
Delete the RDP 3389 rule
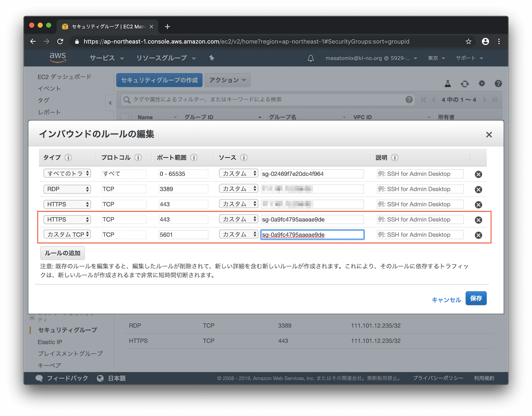point(478,189)
